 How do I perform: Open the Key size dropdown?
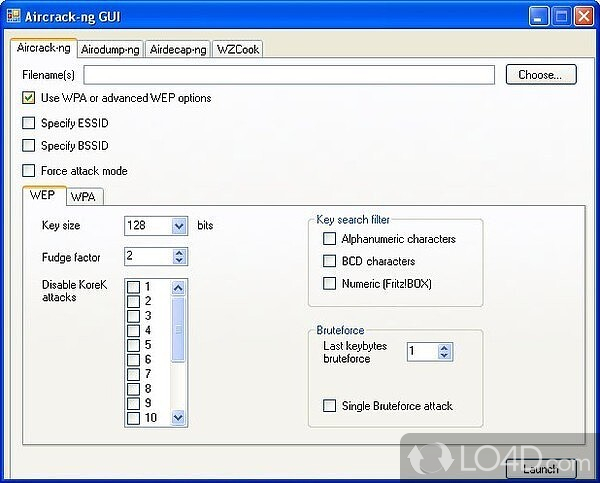pos(179,226)
